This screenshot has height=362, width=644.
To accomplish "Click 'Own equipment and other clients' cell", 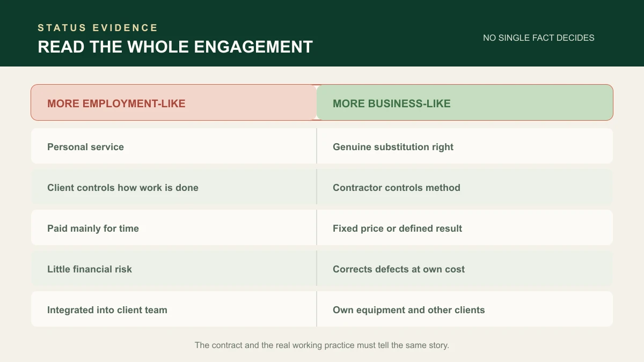I will (465, 309).
